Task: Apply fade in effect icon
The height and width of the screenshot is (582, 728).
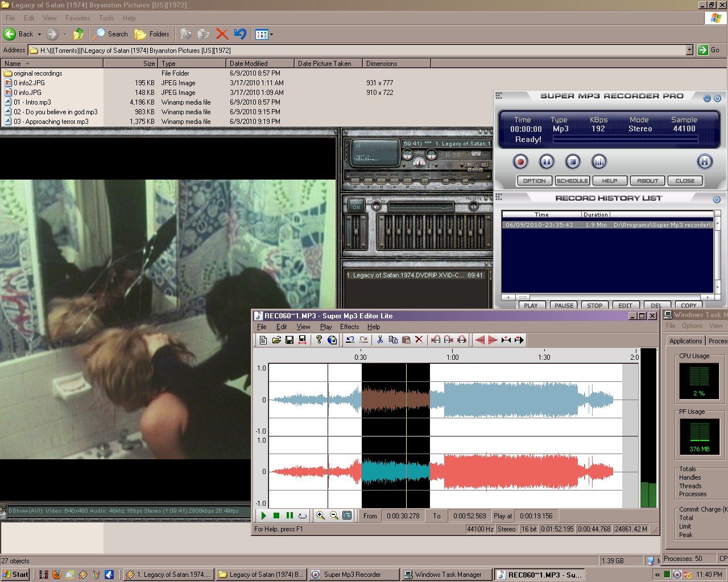Action: click(479, 340)
